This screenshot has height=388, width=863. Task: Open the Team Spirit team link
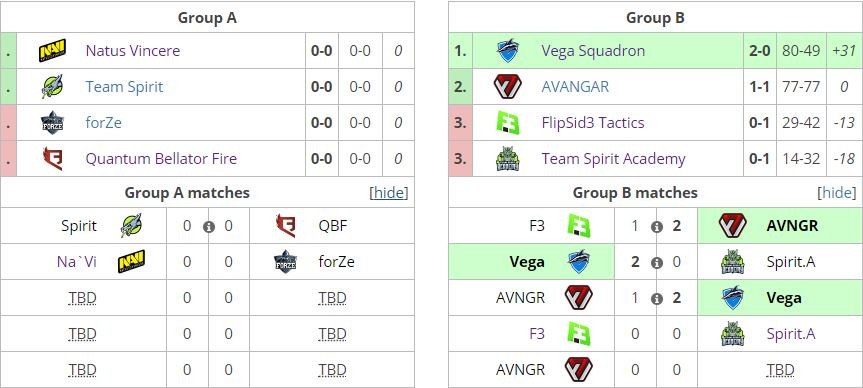pos(124,87)
